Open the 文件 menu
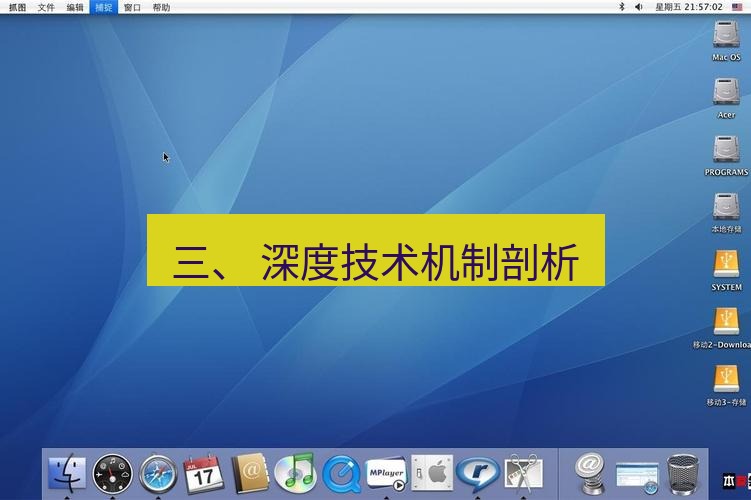This screenshot has height=500, width=751. coord(46,7)
